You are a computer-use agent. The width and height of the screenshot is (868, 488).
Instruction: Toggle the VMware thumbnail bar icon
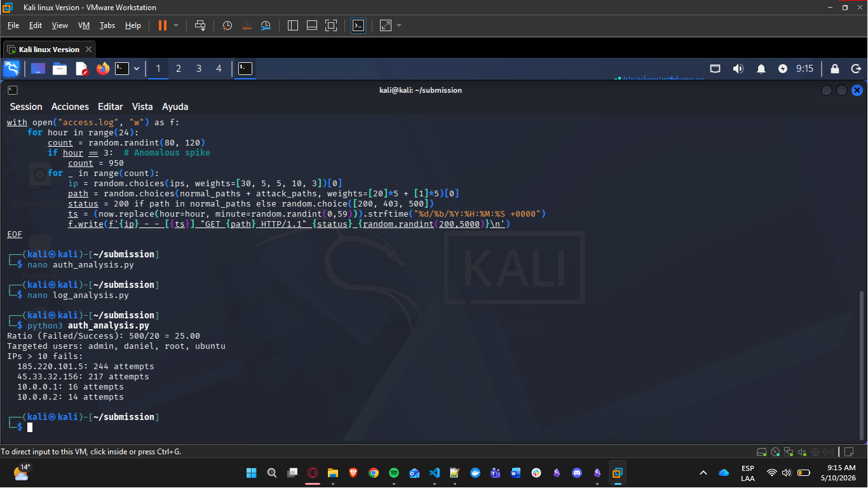312,25
